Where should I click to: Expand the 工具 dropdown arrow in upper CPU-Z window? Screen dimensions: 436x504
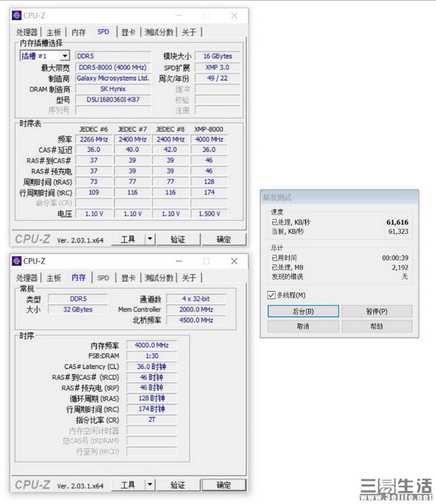[150, 239]
